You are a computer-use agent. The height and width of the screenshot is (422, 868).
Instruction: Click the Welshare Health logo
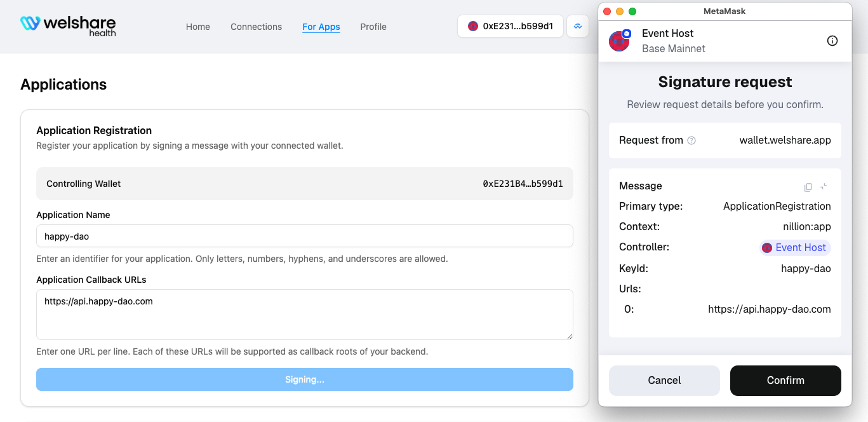coord(68,25)
